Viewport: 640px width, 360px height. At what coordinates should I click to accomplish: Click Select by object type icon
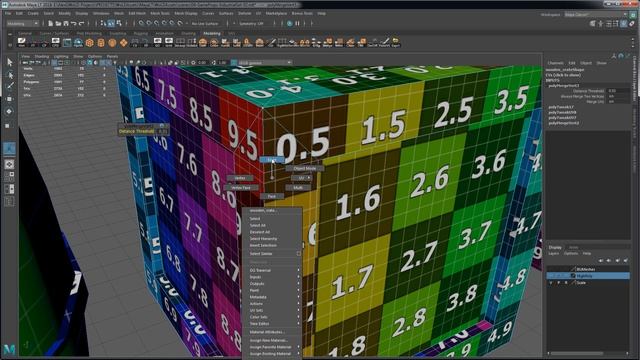coord(111,24)
